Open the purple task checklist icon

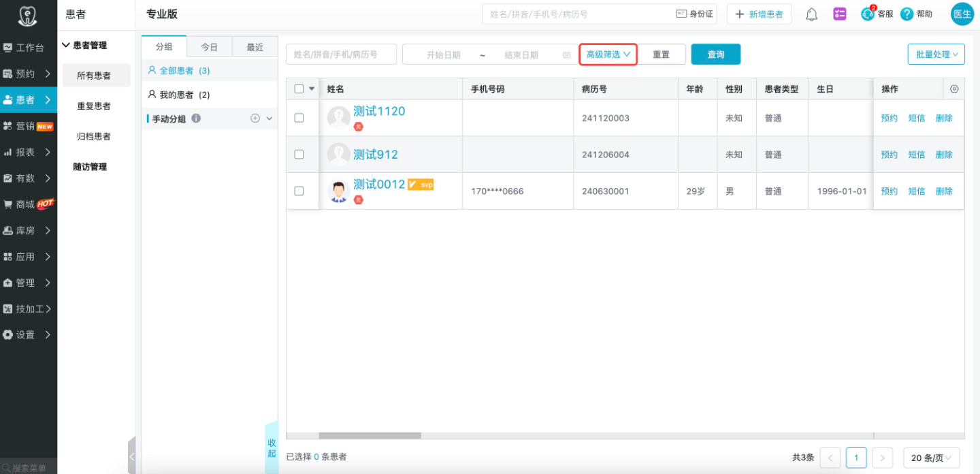pos(840,14)
